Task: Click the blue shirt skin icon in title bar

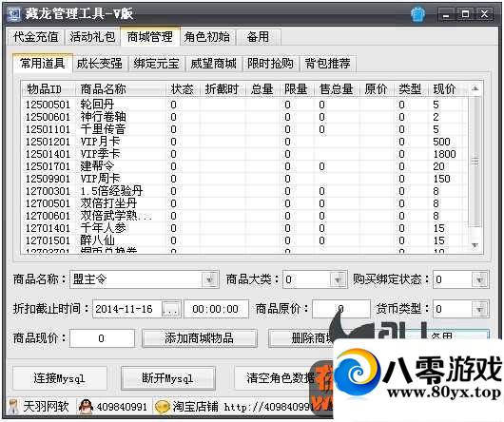Action: (x=417, y=14)
